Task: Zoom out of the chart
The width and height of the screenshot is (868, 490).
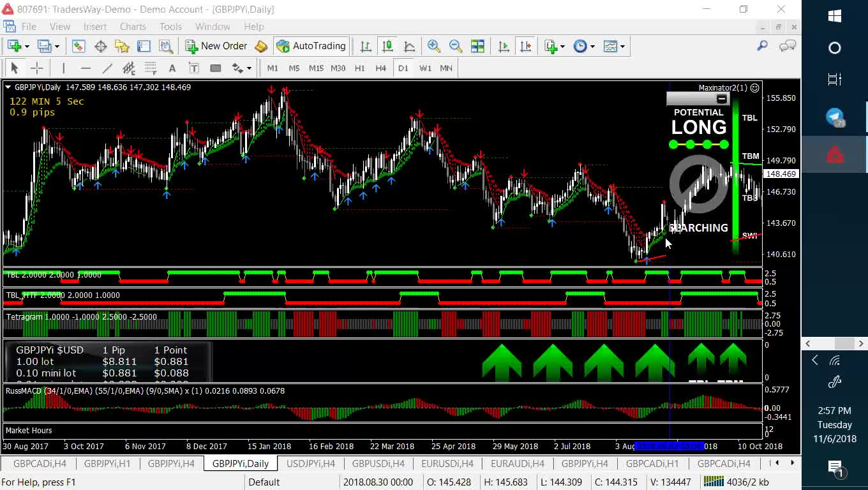Action: [x=456, y=46]
